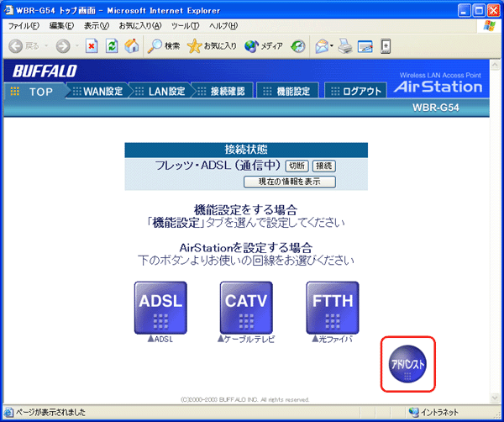Click the 切断 disconnect button

(297, 166)
